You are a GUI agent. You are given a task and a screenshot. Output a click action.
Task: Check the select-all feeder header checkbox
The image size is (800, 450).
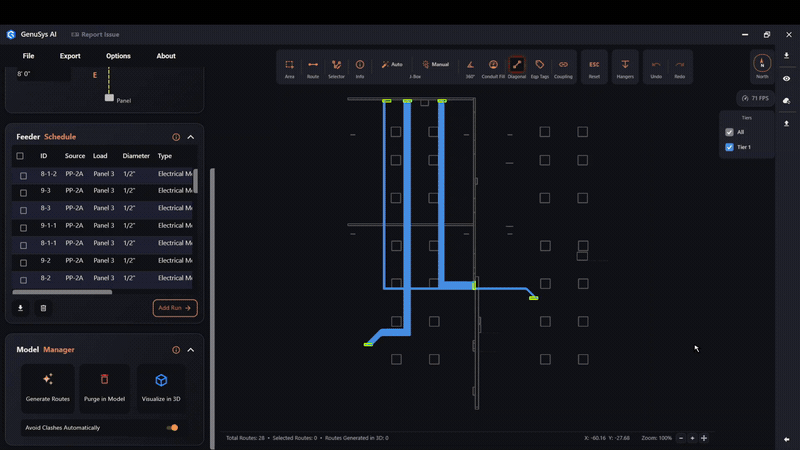(x=20, y=156)
